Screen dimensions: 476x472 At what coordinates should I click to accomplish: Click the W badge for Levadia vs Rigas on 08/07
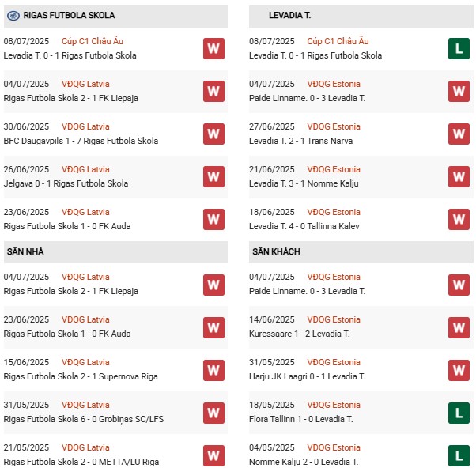click(213, 48)
